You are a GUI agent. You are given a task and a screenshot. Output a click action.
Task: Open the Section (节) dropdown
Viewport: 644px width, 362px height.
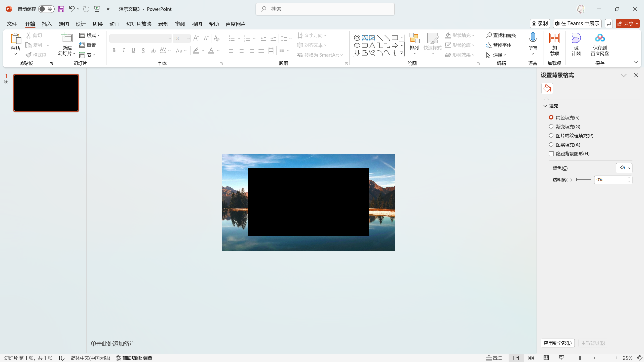(87, 55)
